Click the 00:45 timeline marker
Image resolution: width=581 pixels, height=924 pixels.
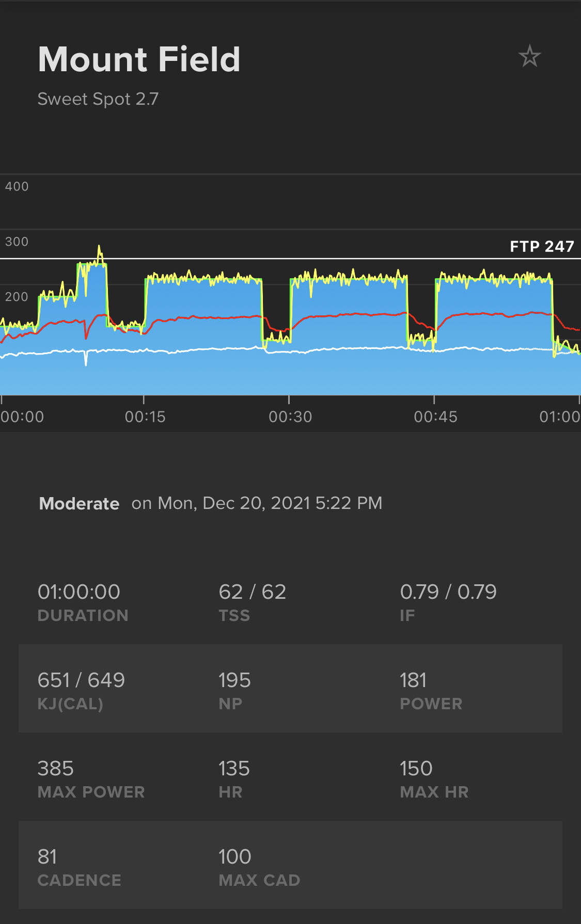(435, 416)
